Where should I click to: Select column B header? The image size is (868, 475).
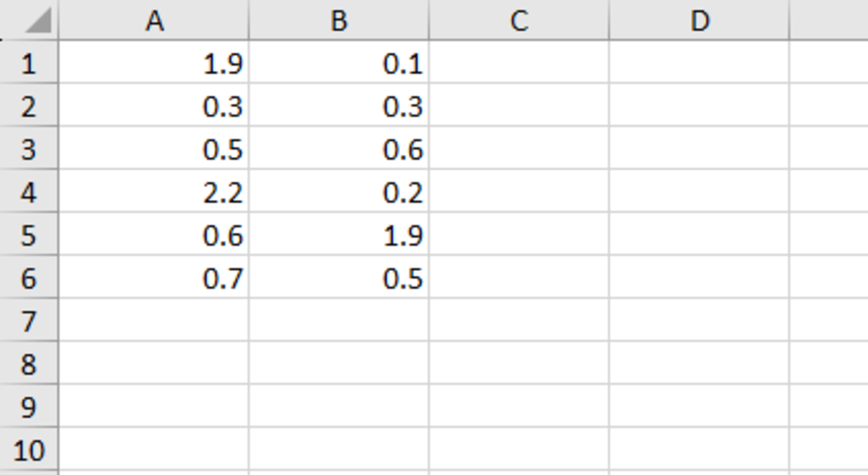point(339,21)
